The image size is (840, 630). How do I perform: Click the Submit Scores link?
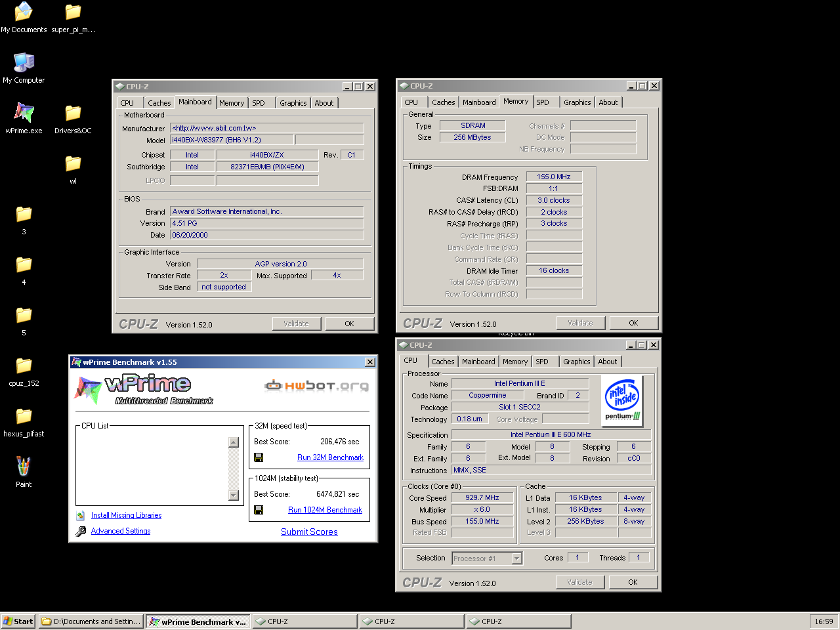309,532
